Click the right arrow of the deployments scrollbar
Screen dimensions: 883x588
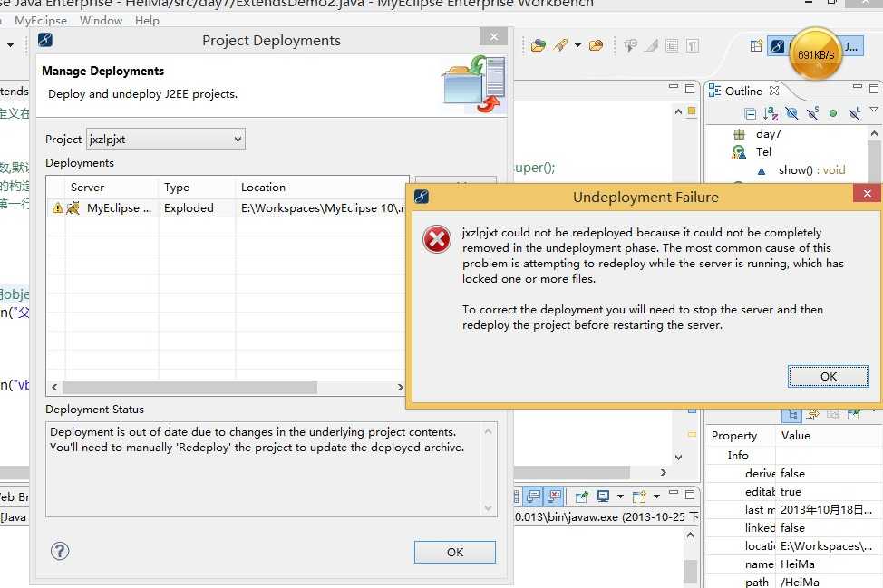tap(400, 387)
